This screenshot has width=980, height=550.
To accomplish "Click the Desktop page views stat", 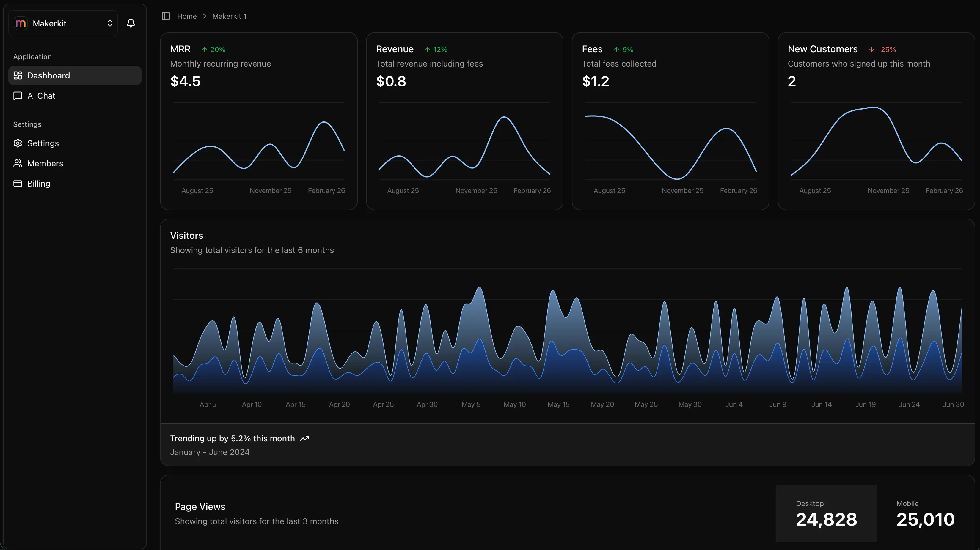I will coord(826,514).
